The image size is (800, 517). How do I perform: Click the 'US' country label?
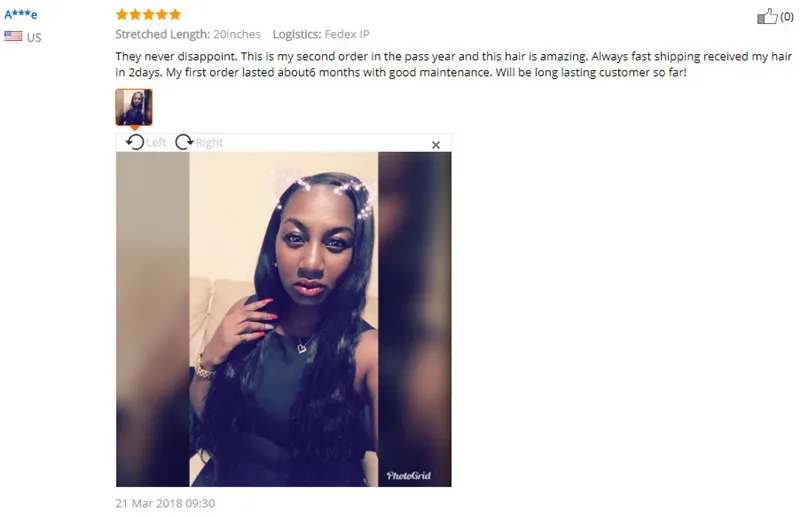(x=34, y=38)
